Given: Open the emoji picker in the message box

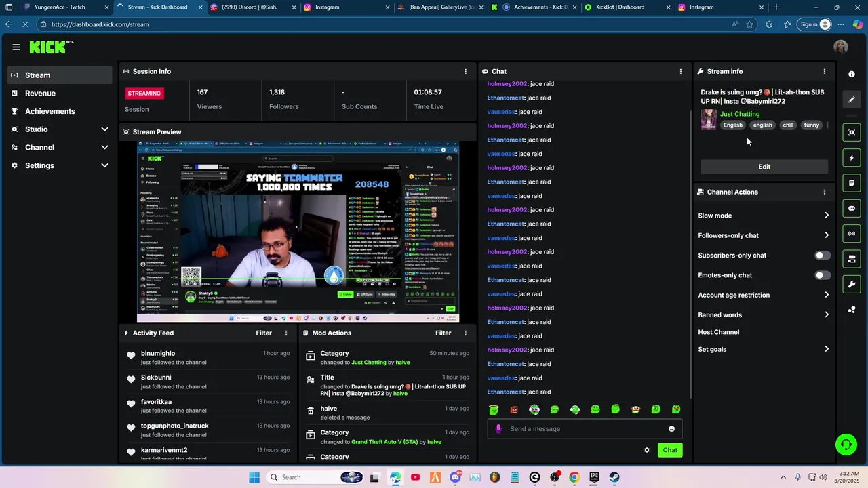Looking at the screenshot, I should [672, 428].
